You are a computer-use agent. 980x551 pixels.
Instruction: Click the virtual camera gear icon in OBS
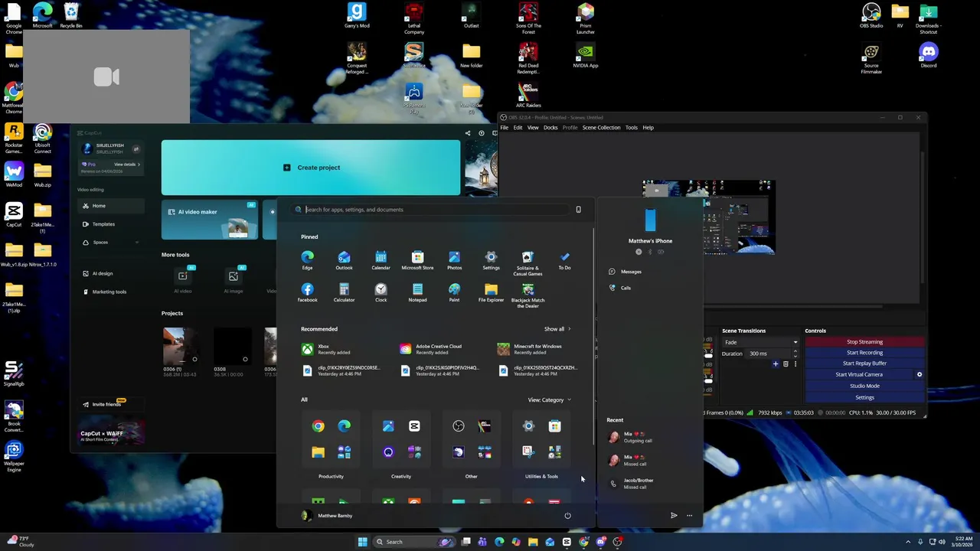click(x=920, y=375)
